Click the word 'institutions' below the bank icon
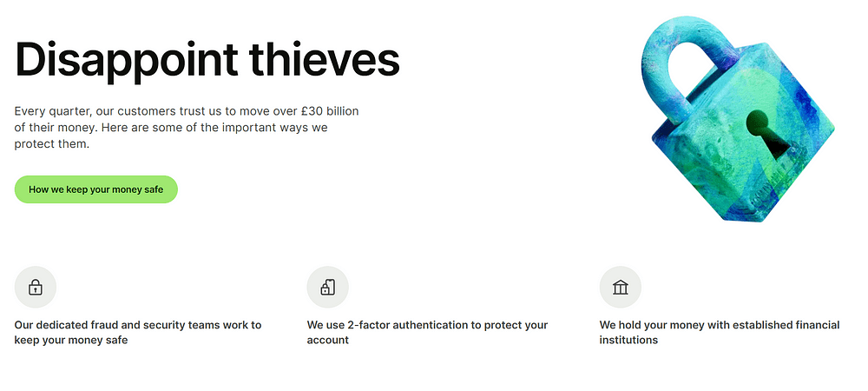This screenshot has height=391, width=868. 628,340
